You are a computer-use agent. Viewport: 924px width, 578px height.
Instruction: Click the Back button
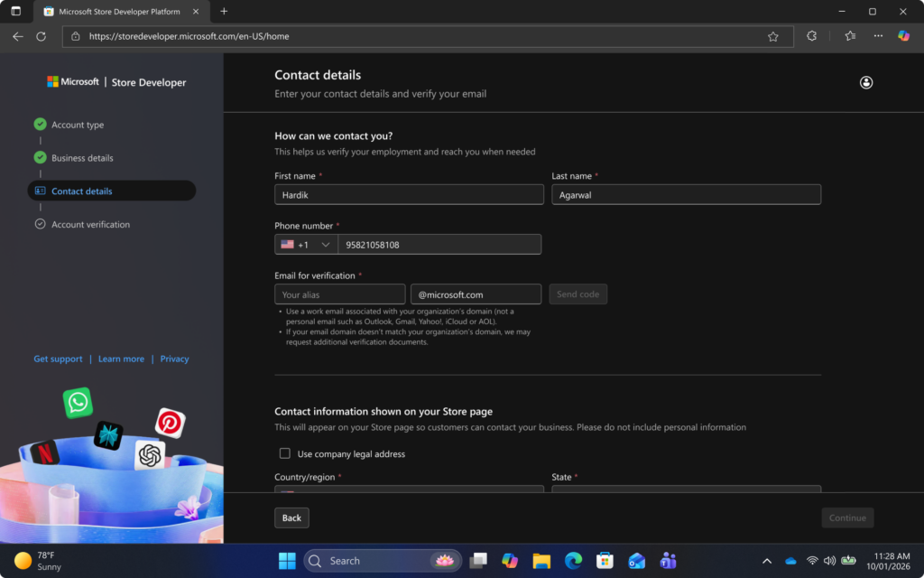(291, 517)
